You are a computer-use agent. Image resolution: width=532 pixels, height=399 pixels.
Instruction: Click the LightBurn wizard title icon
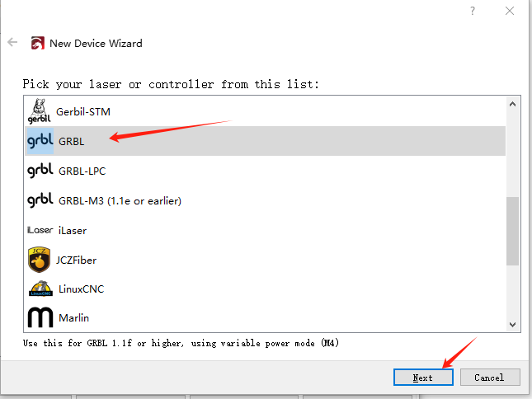(x=38, y=43)
